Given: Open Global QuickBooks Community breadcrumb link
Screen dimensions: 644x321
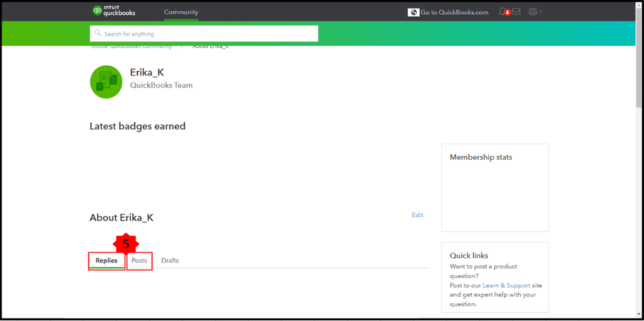Looking at the screenshot, I should click(132, 47).
